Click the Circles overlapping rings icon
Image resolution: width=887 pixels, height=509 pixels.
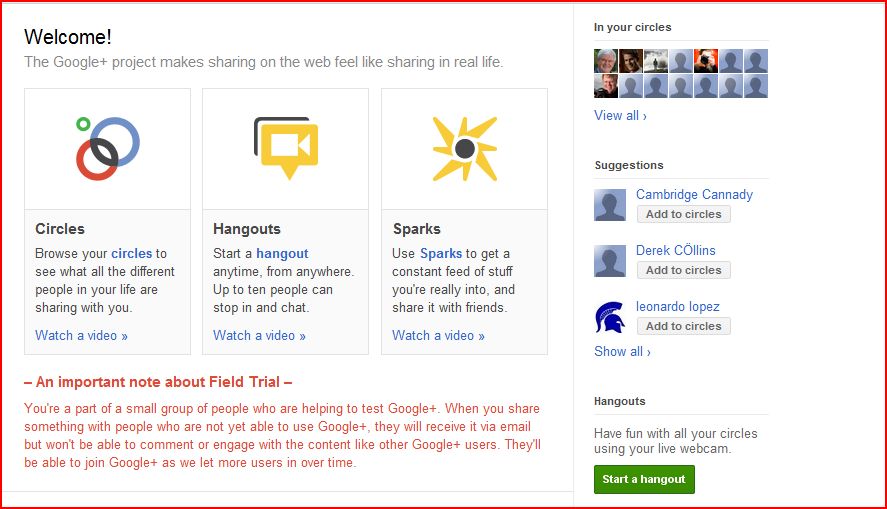coord(107,148)
